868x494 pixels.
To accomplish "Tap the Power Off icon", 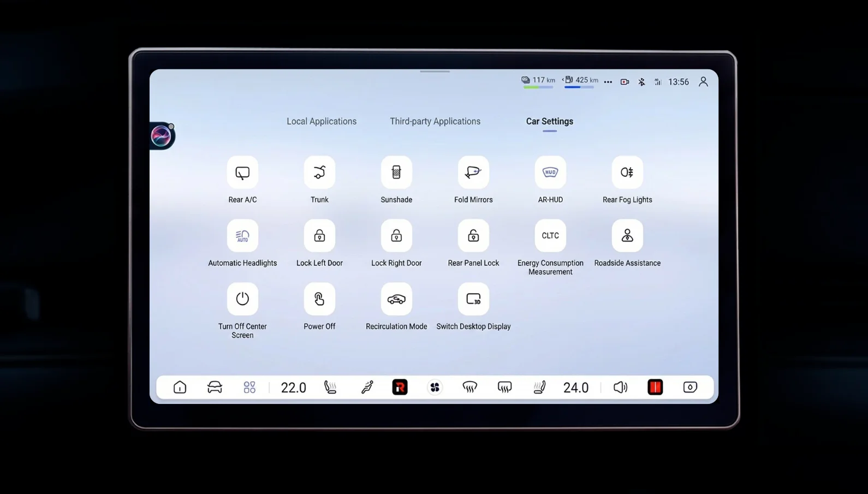I will click(319, 299).
